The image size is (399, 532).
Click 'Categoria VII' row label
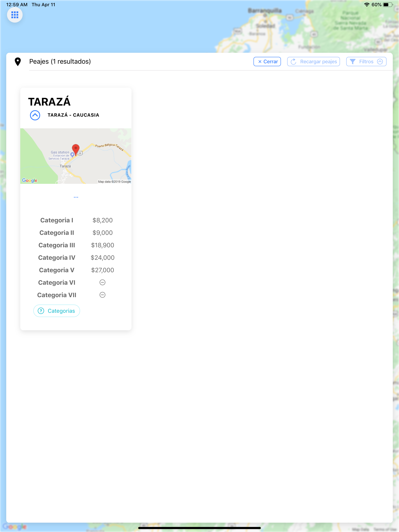(x=57, y=295)
